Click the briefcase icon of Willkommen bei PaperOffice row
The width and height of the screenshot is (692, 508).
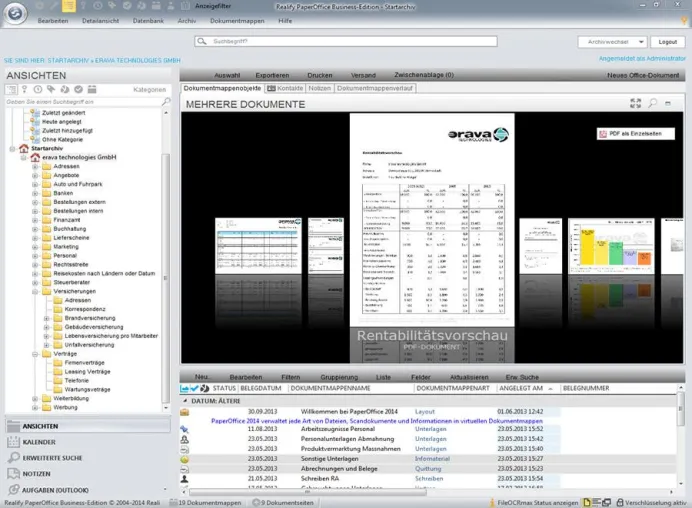click(x=184, y=412)
